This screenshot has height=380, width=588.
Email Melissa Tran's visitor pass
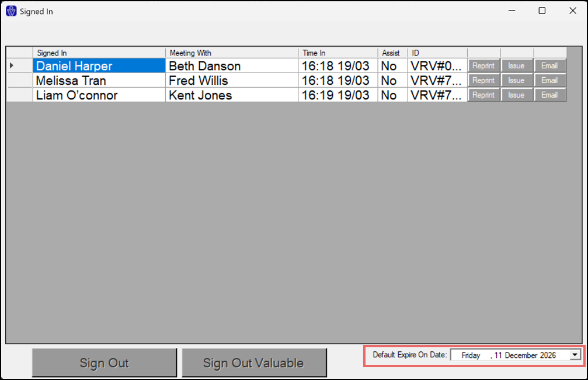pyautogui.click(x=549, y=80)
